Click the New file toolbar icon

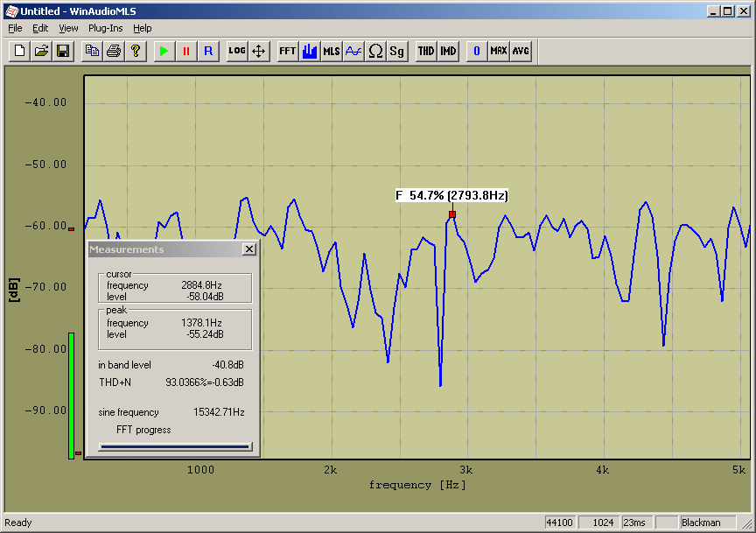tap(19, 51)
